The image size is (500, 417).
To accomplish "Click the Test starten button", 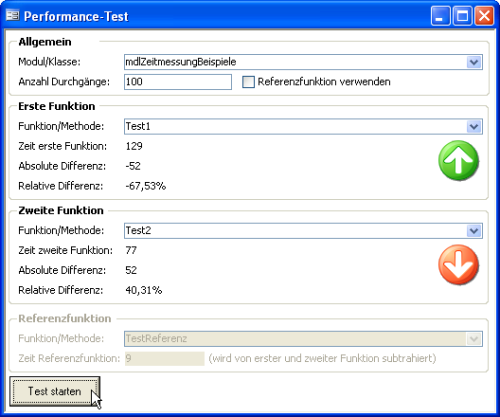I will tap(55, 391).
